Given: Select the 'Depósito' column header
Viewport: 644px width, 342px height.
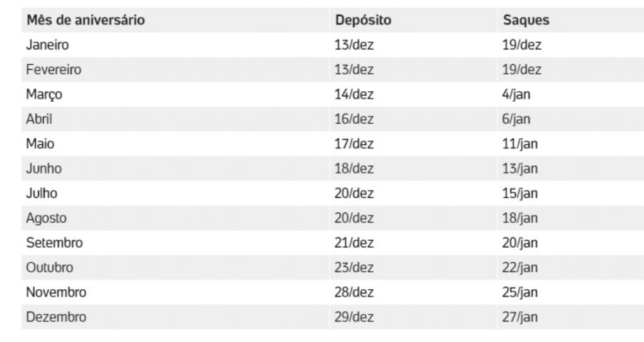Looking at the screenshot, I should tap(363, 20).
